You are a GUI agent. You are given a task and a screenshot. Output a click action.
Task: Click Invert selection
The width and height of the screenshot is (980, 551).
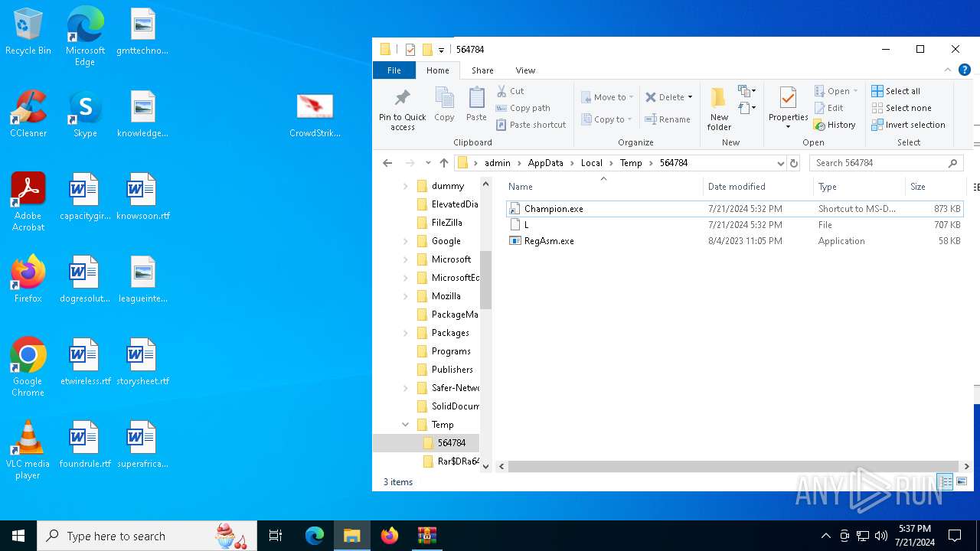pos(908,125)
